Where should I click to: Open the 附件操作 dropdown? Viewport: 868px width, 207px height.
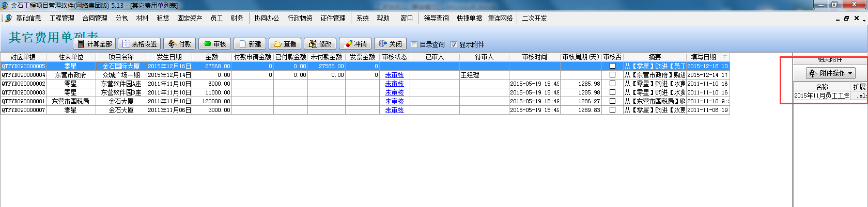(x=831, y=73)
